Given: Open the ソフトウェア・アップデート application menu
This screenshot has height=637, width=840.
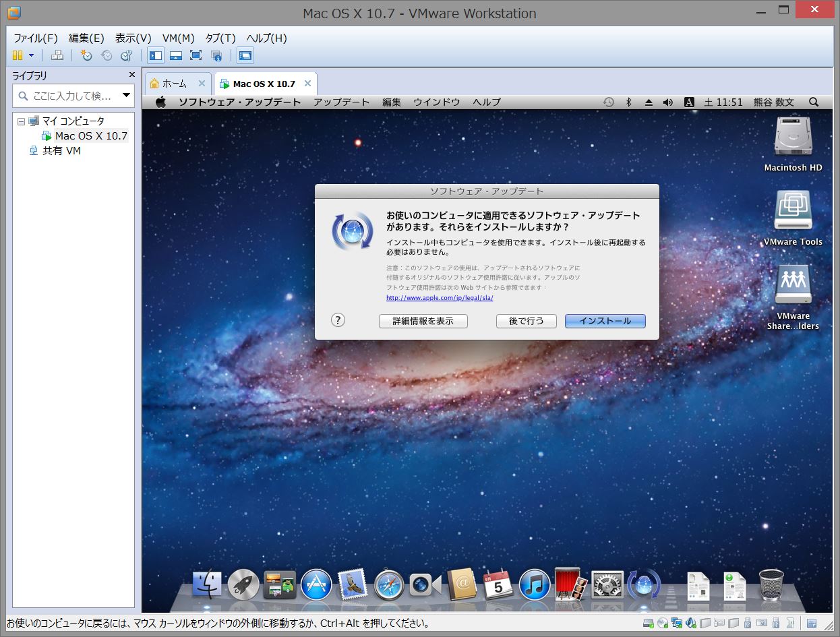Looking at the screenshot, I should click(x=239, y=102).
